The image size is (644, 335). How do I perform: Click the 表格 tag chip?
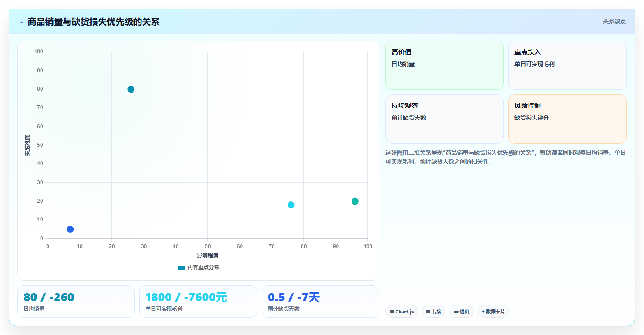click(433, 312)
